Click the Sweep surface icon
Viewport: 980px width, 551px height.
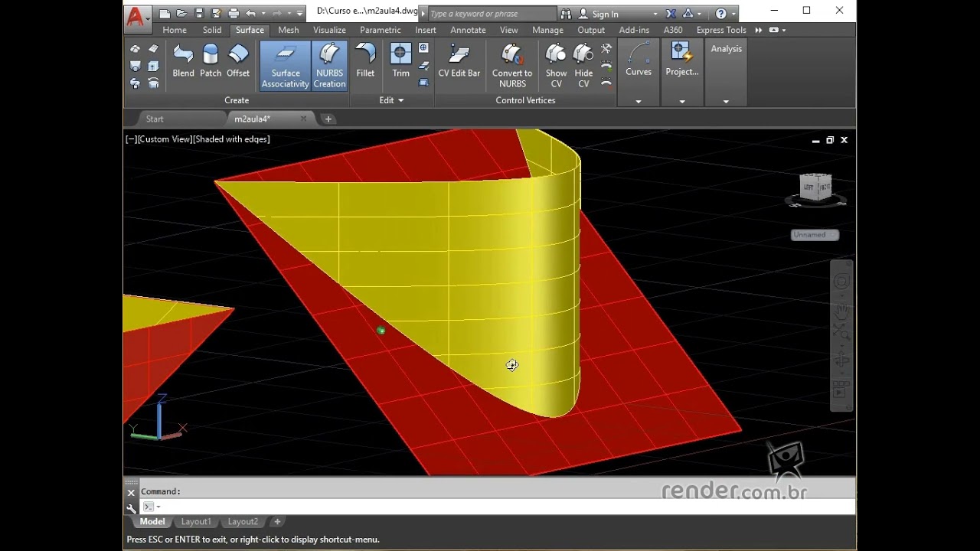[136, 83]
